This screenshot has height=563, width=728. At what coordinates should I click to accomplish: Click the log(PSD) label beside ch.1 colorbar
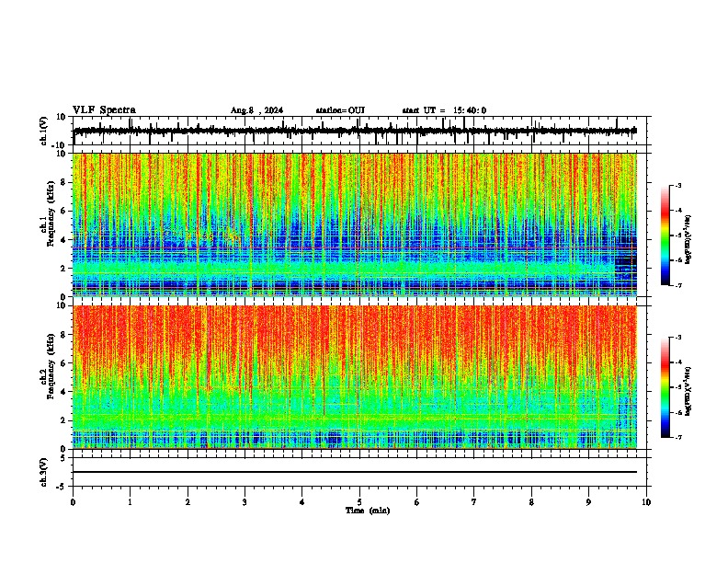point(688,239)
